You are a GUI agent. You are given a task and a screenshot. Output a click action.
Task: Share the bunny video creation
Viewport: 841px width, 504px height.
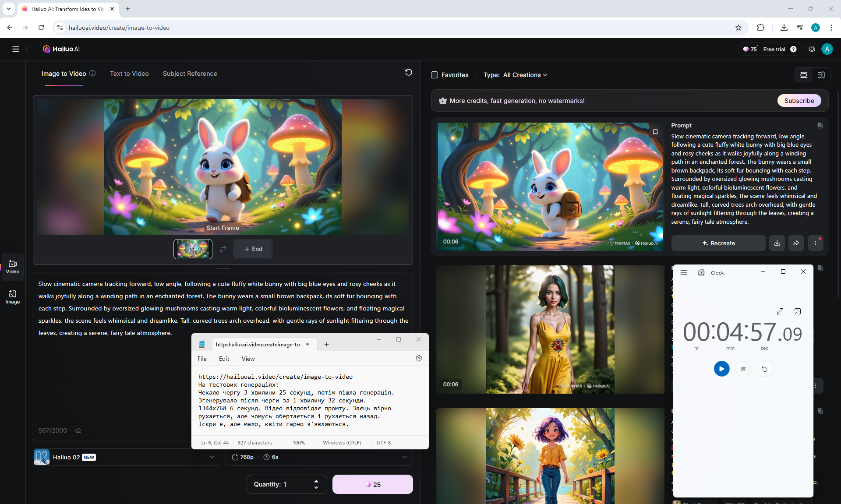click(796, 243)
